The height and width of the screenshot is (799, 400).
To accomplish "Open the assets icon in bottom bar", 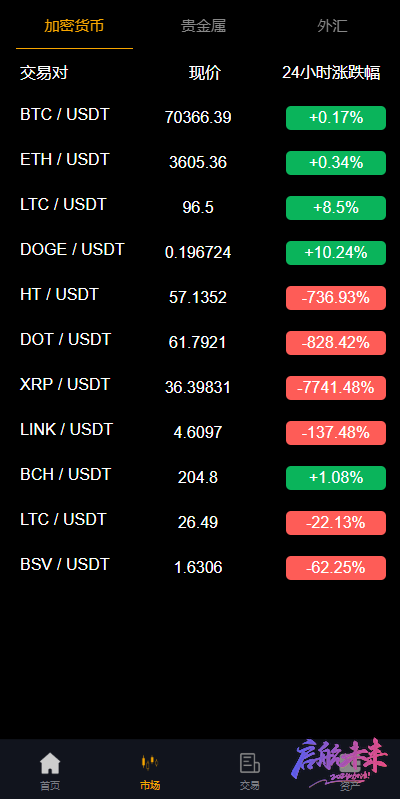I will (x=350, y=763).
